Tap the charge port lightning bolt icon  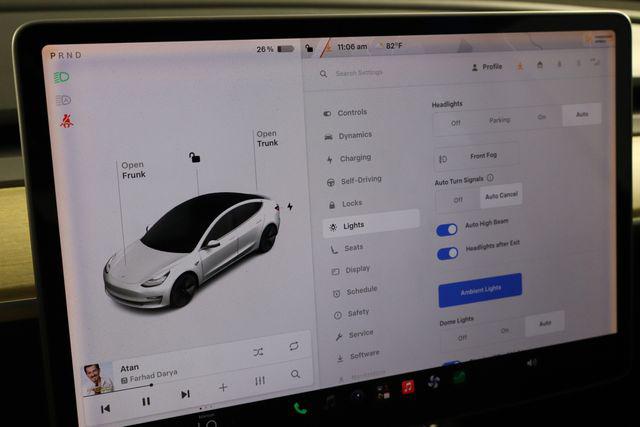click(290, 207)
